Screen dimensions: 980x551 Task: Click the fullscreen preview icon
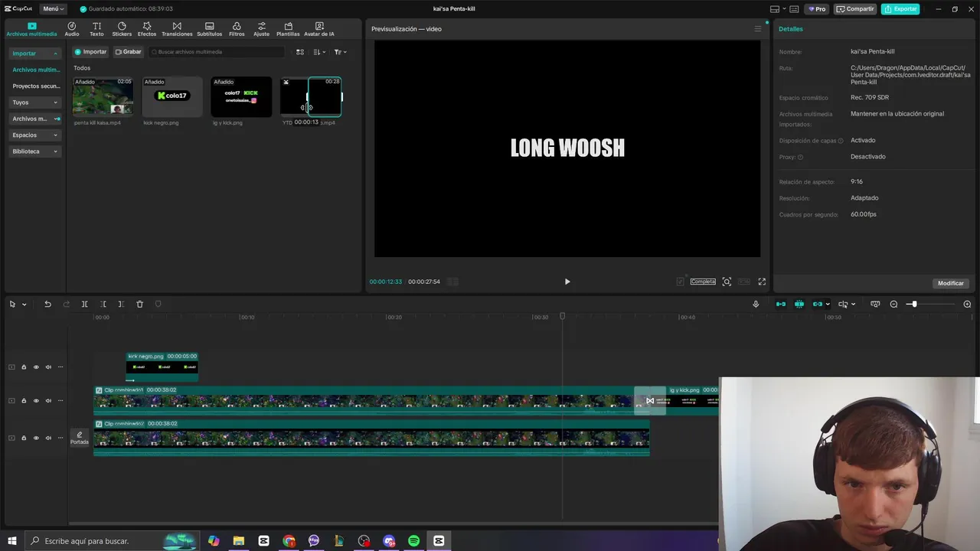762,282
